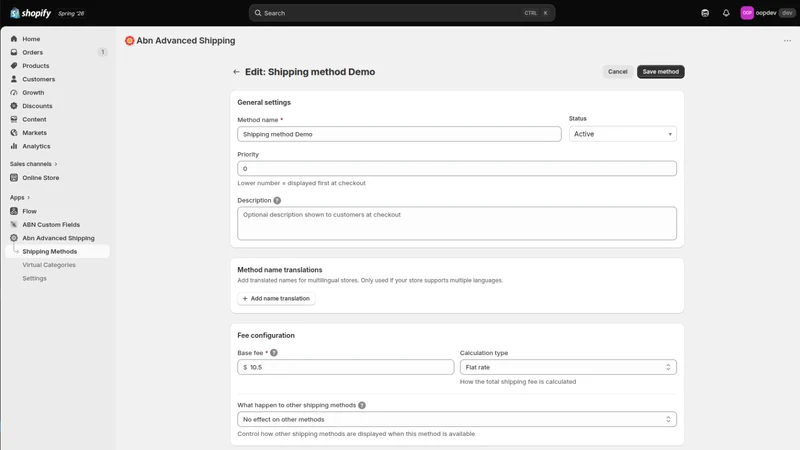The height and width of the screenshot is (450, 800).
Task: Click the Method name translations heading
Action: 280,270
